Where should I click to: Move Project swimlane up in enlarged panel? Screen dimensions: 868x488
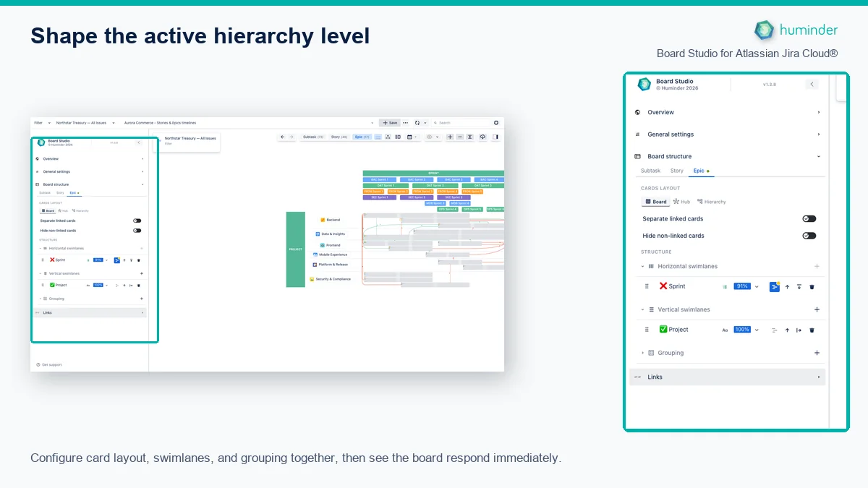(x=787, y=330)
